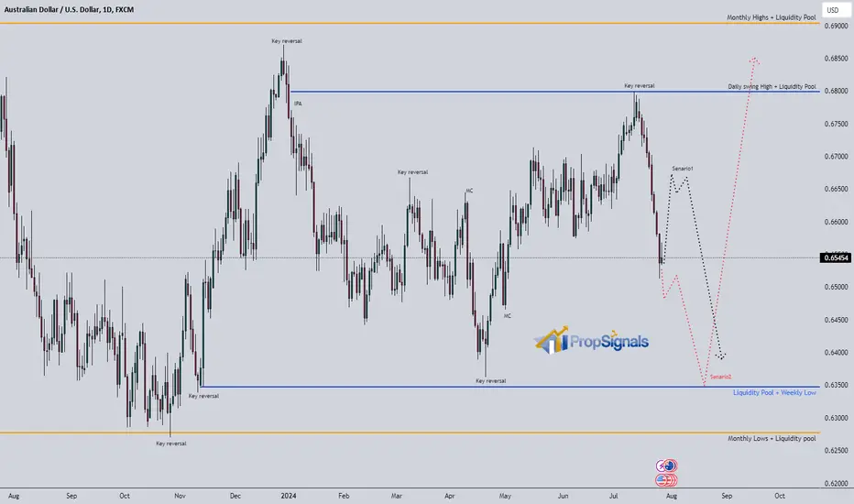Click the 0.65454 current price label
This screenshot has width=854, height=504.
click(x=836, y=257)
